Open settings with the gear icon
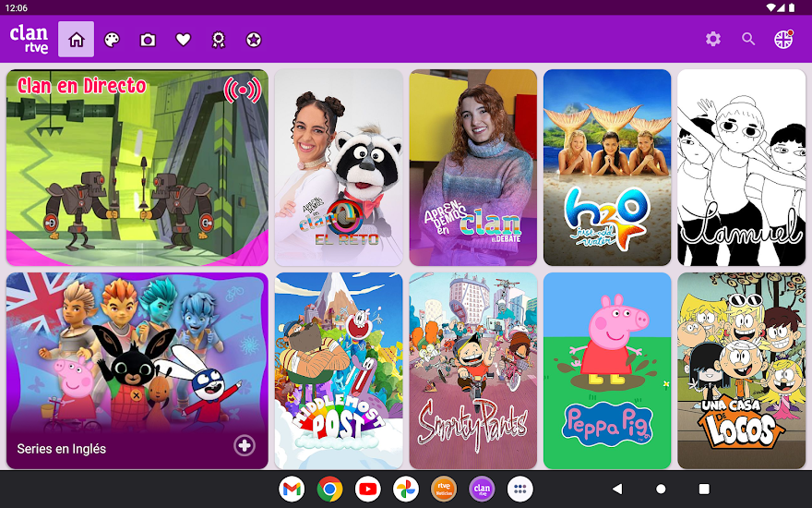The image size is (812, 508). tap(712, 39)
